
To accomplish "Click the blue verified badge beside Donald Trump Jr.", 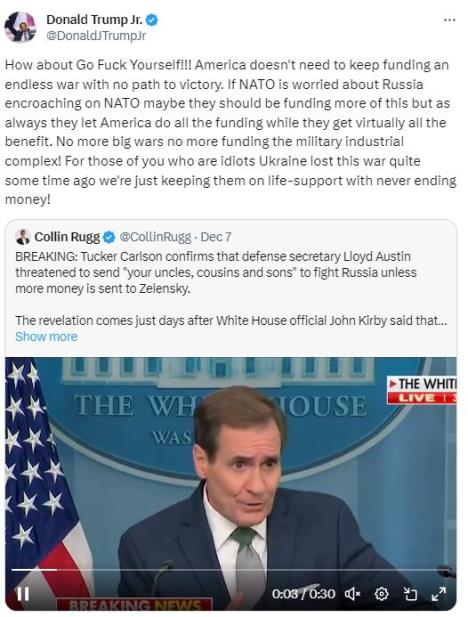I will [x=152, y=20].
